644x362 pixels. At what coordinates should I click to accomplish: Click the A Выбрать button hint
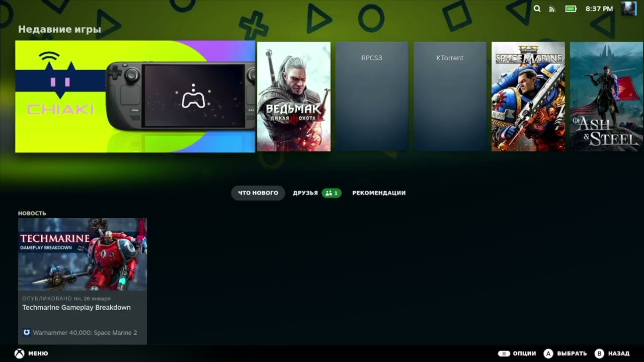click(565, 353)
